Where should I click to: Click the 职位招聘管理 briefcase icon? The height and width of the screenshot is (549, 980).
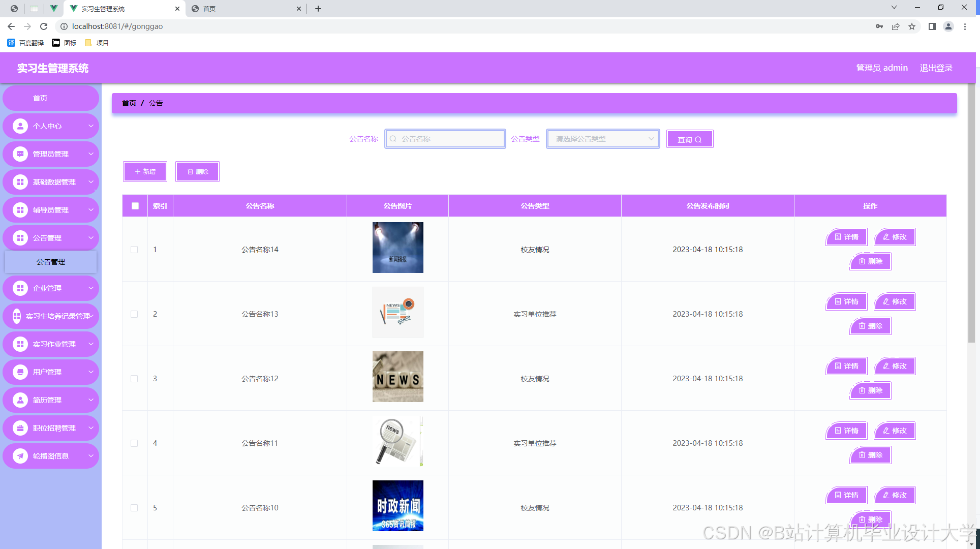[20, 428]
